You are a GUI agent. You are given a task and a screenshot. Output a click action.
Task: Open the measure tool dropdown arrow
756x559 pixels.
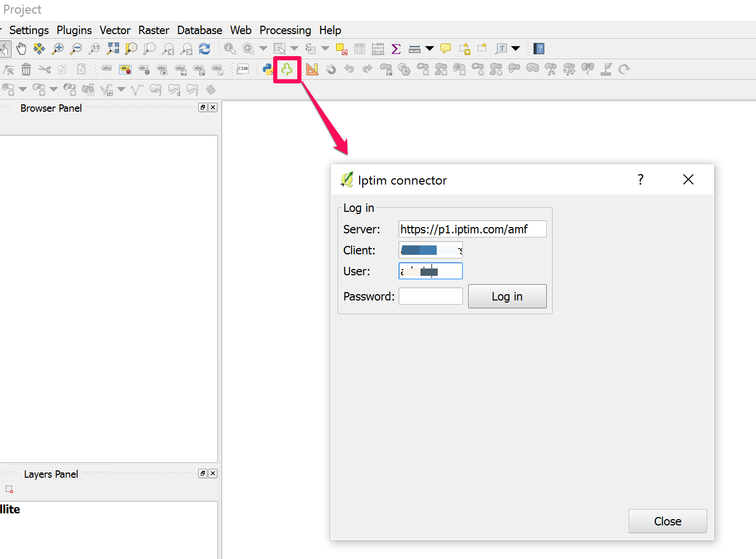tap(429, 48)
